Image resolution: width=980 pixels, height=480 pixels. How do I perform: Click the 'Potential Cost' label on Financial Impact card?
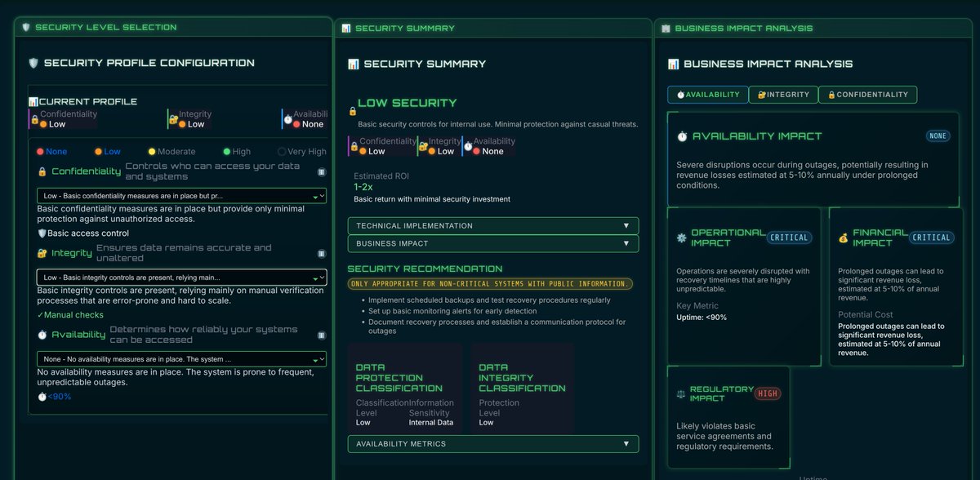(866, 314)
